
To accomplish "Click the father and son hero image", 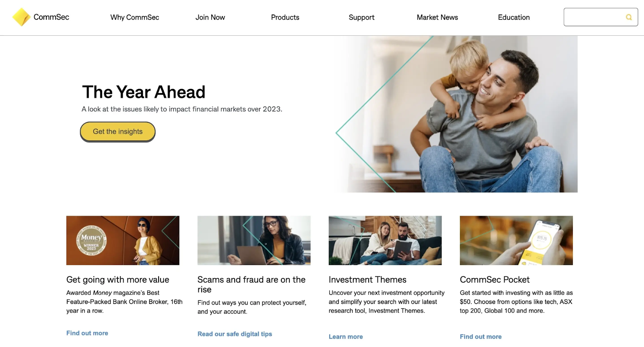I will (457, 114).
